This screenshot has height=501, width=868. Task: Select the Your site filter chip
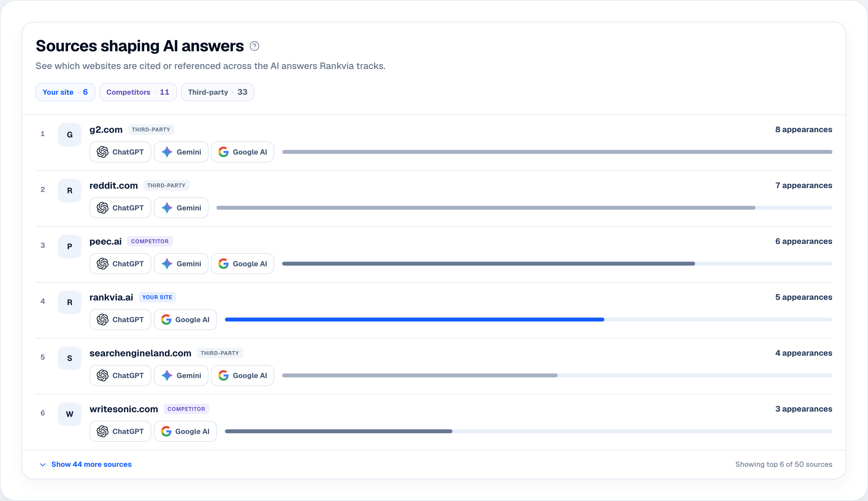65,92
